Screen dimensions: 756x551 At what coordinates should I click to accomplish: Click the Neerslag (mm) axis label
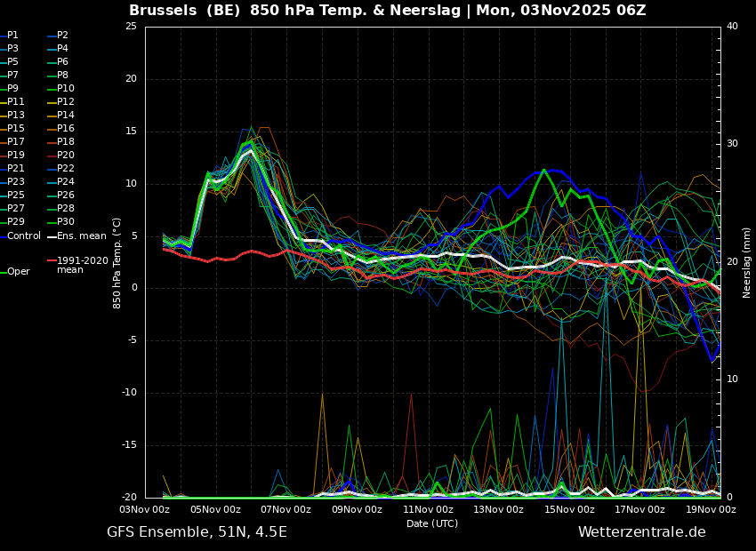[747, 262]
